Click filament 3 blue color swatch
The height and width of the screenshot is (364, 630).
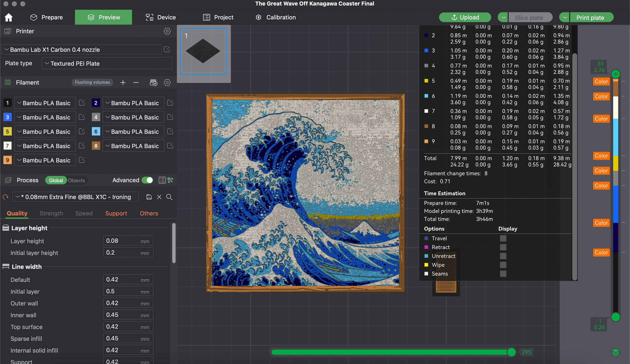(x=7, y=117)
